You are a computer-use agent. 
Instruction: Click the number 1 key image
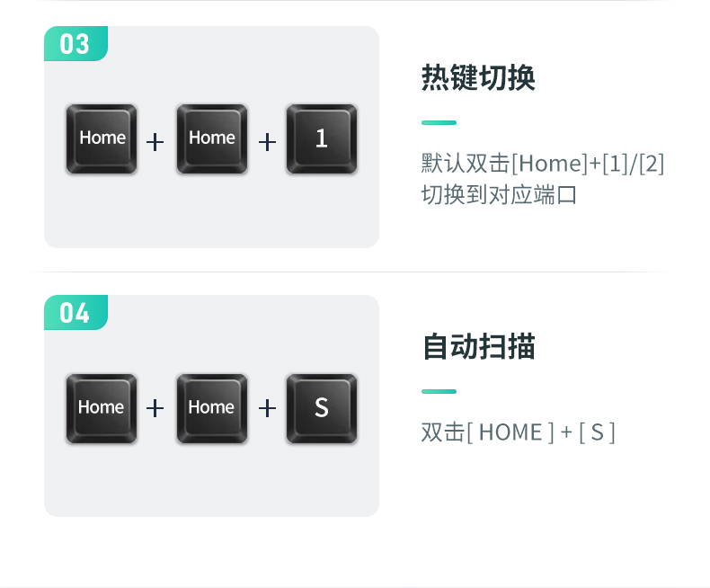coord(322,139)
